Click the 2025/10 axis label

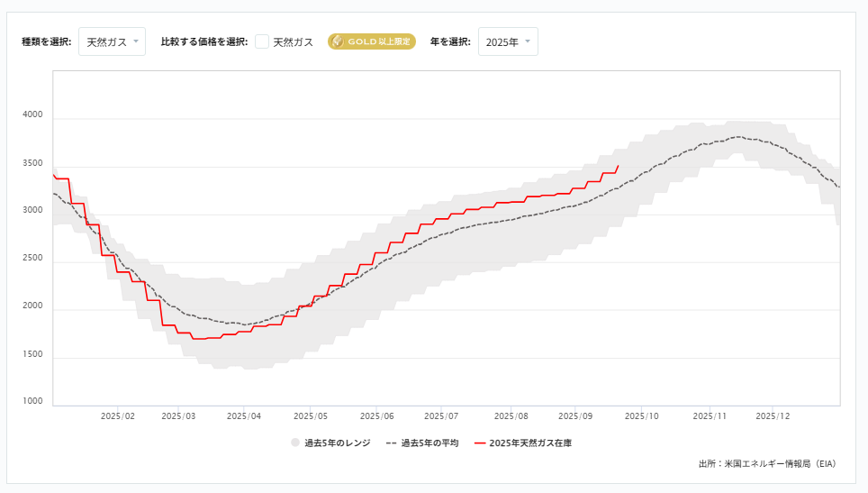click(642, 416)
